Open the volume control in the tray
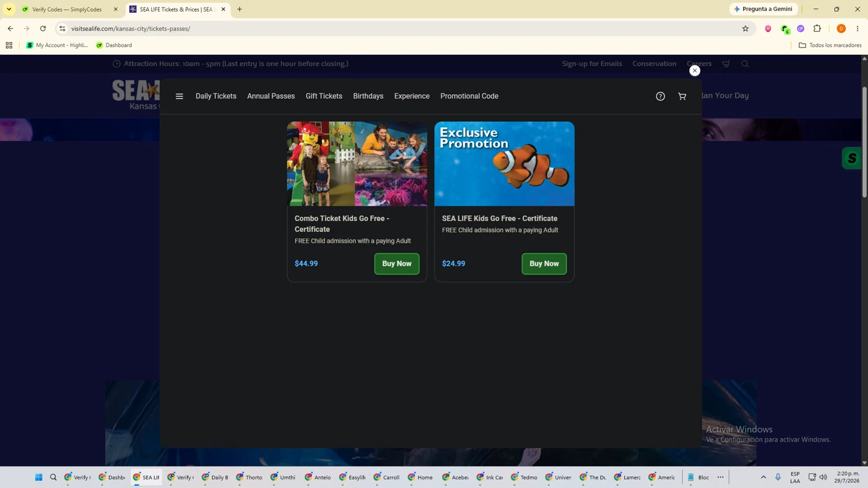The image size is (868, 488). click(x=823, y=478)
